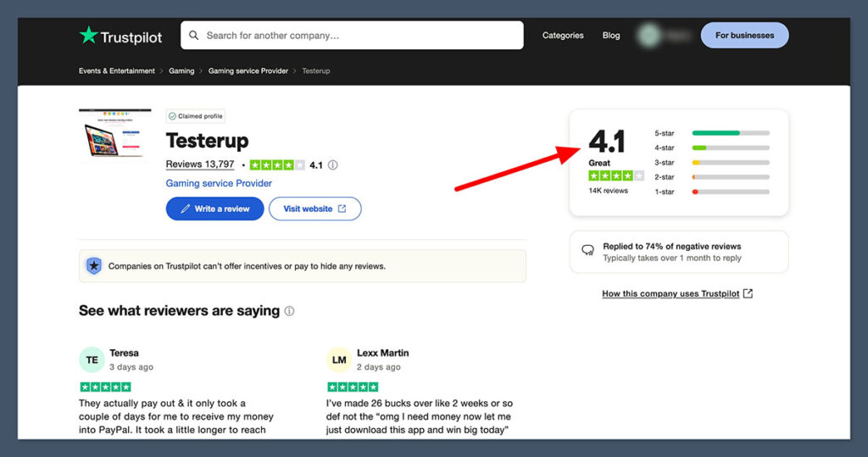Click the For businesses button

pos(744,36)
